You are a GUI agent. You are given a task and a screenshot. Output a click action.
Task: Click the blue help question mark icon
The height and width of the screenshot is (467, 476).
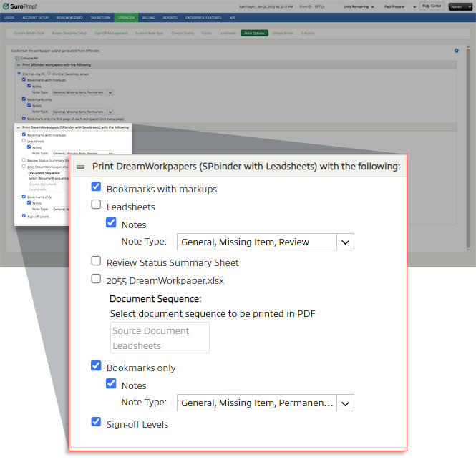tap(456, 51)
